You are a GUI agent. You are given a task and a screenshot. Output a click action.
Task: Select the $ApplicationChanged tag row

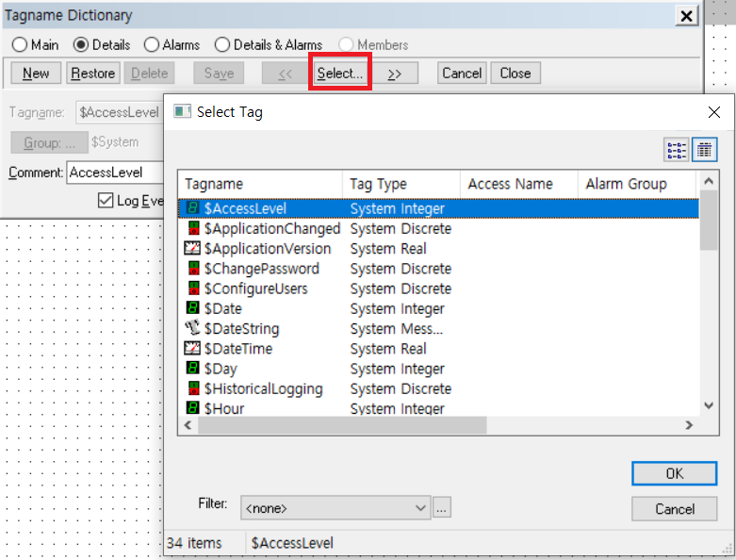click(438, 228)
